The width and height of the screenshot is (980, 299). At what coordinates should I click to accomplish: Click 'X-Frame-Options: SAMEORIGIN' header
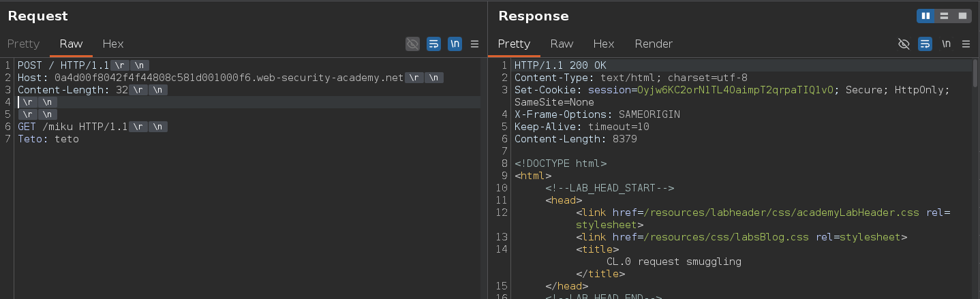pos(597,114)
